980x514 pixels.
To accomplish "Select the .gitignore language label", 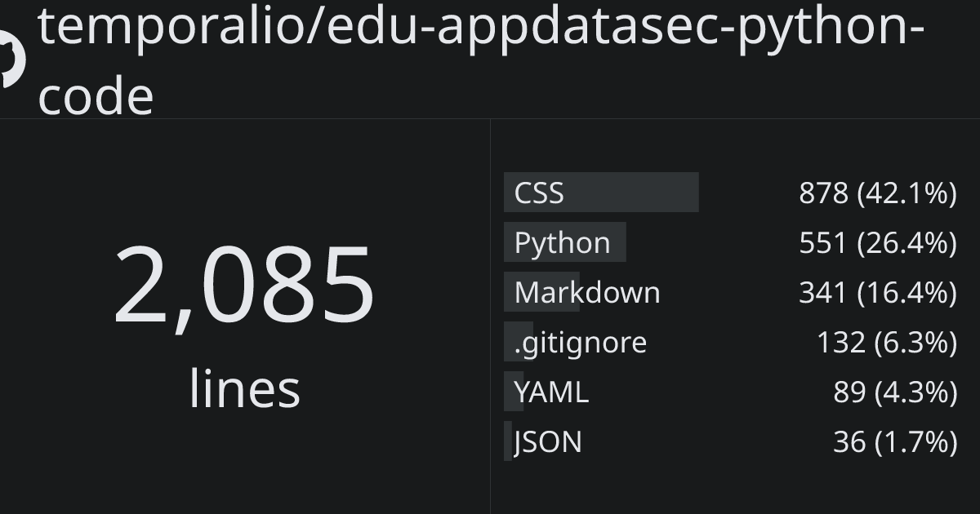I will coord(580,343).
